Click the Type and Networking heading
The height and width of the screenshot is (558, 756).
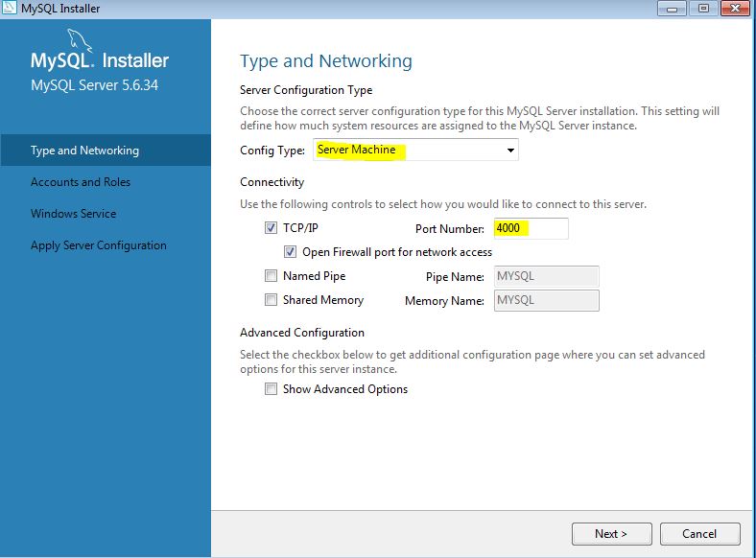pyautogui.click(x=326, y=61)
